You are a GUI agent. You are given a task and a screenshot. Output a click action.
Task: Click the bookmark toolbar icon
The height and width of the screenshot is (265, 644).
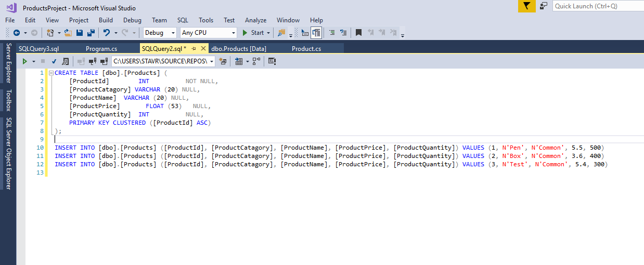[358, 33]
